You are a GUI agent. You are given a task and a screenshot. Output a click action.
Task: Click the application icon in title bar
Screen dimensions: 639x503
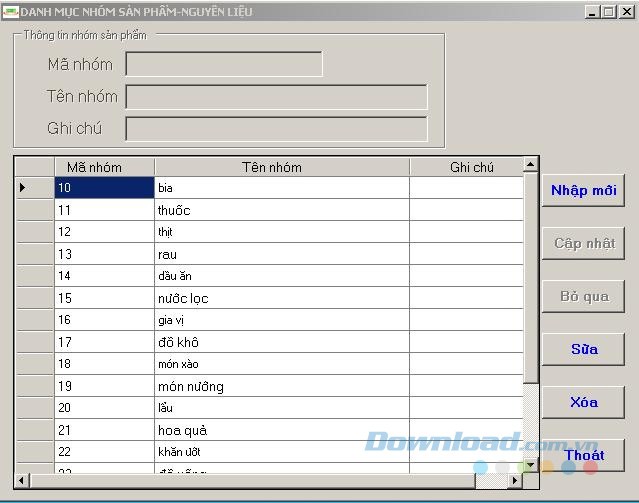coord(11,11)
